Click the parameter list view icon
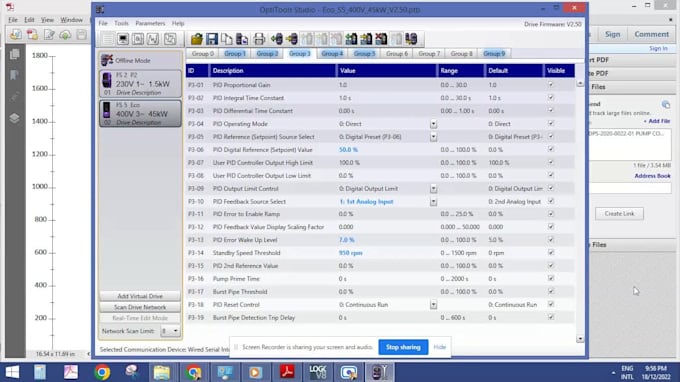 pos(108,39)
